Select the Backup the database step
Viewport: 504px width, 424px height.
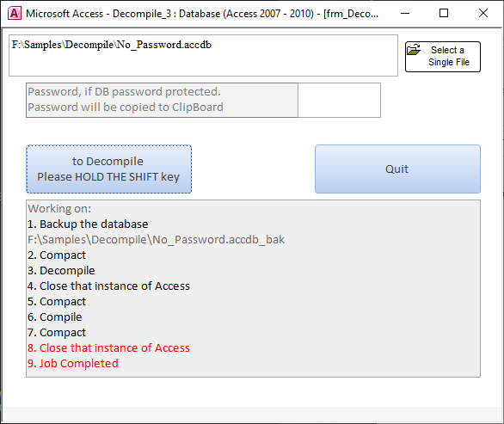pos(88,224)
